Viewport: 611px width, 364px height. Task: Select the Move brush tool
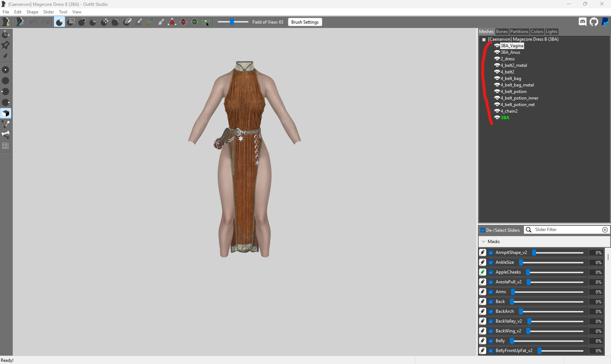(x=104, y=22)
